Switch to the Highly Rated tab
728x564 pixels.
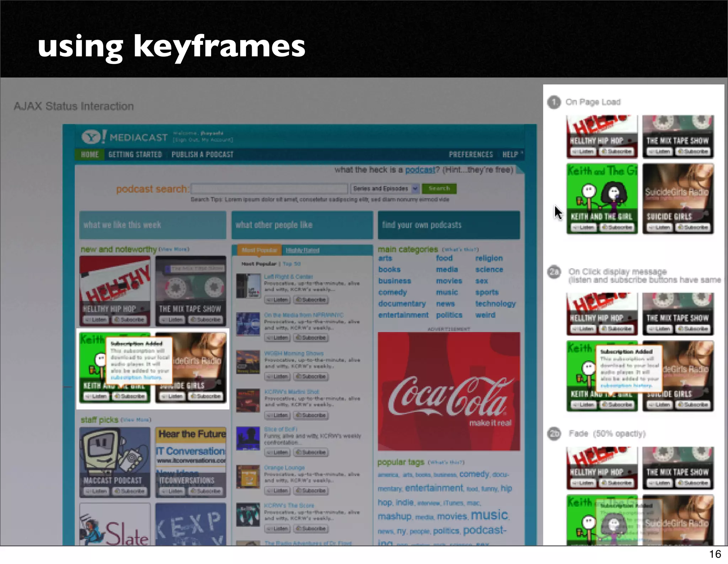point(303,250)
